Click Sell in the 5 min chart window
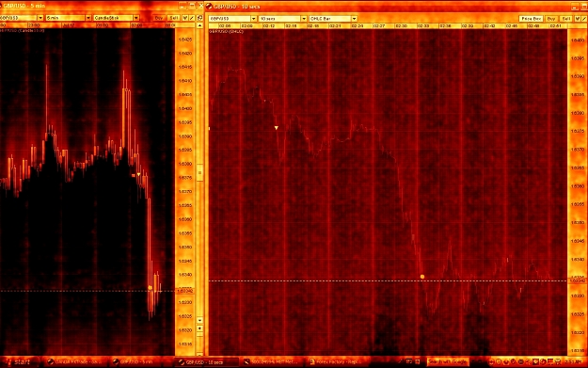Image resolution: width=588 pixels, height=368 pixels. click(x=174, y=18)
